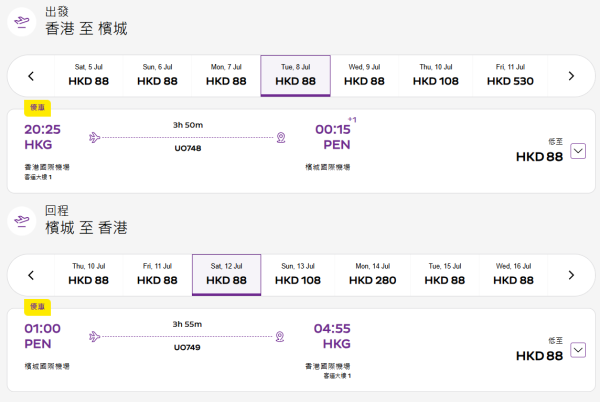Select return date Mon, 14 Jul
This screenshot has height=402, width=600.
point(373,275)
